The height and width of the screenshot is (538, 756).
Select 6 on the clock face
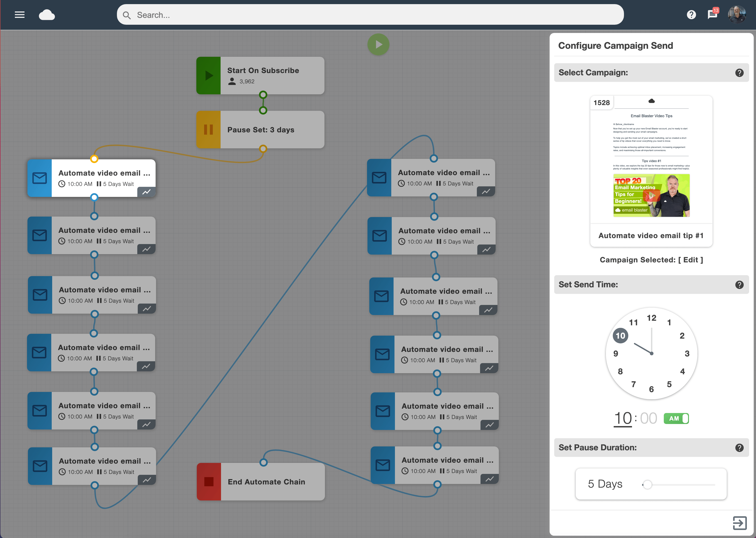651,389
